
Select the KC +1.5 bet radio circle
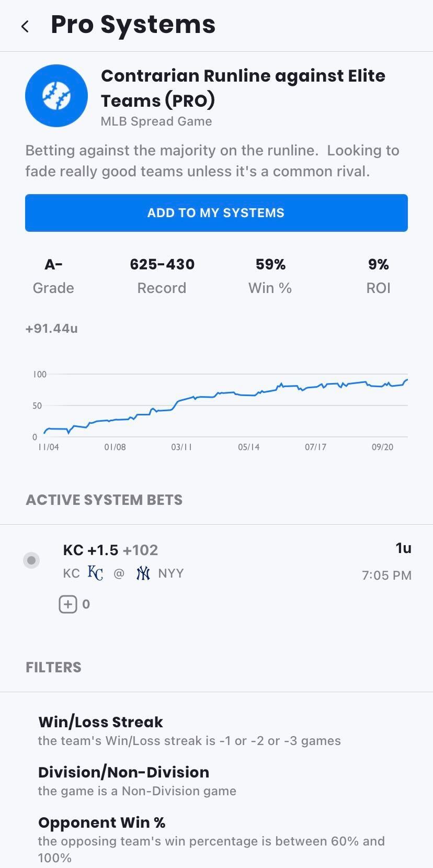(x=31, y=560)
